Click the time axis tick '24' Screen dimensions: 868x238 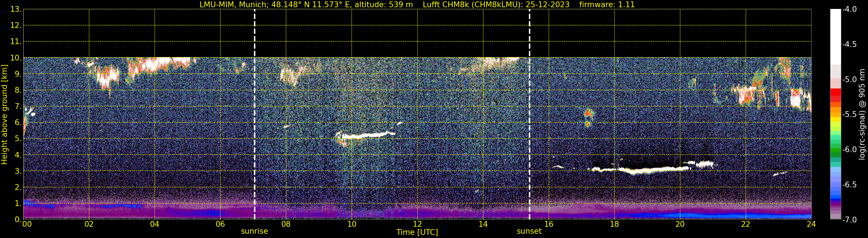click(x=811, y=224)
